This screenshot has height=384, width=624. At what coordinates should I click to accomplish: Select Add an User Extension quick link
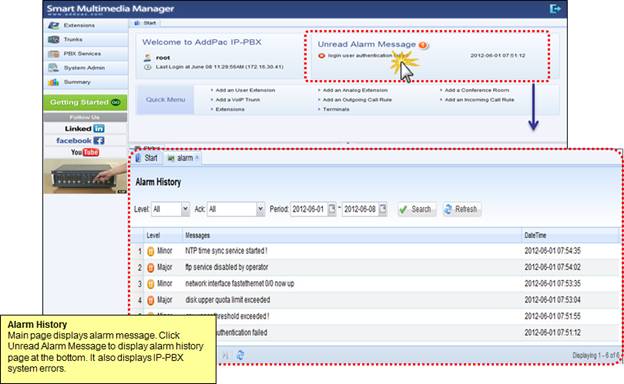tap(245, 90)
